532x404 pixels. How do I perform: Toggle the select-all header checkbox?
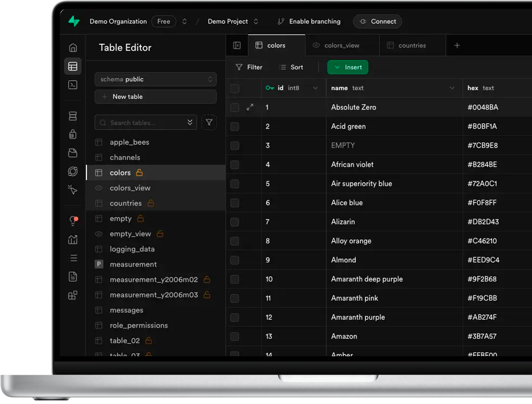pyautogui.click(x=235, y=88)
